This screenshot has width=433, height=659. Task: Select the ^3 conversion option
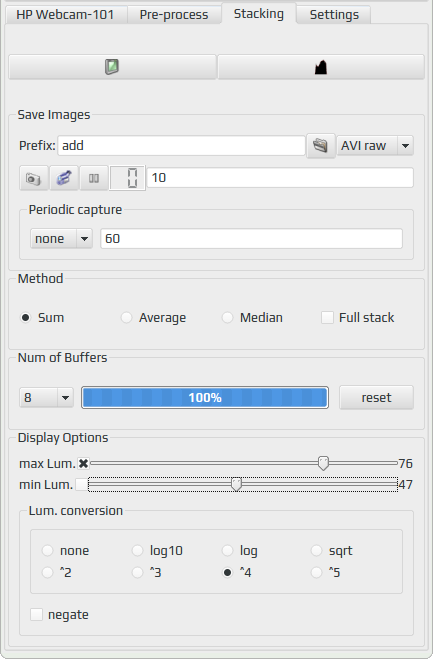[x=147, y=572]
